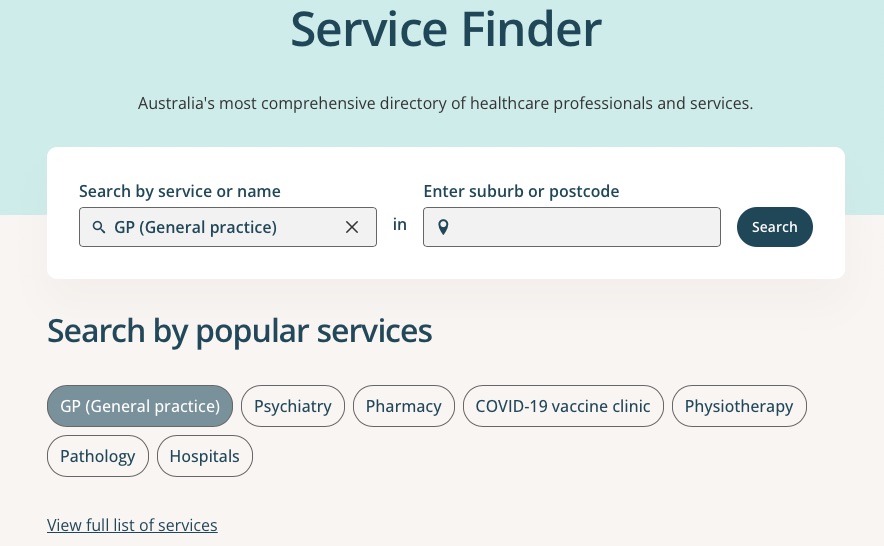Image resolution: width=884 pixels, height=546 pixels.
Task: Pick the Hospitals service chip
Action: coord(205,456)
